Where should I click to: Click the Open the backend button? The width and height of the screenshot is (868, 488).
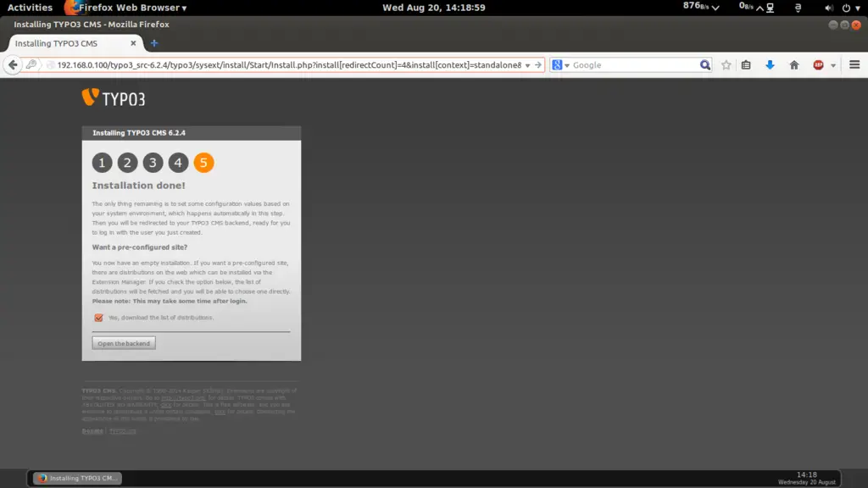pos(124,343)
